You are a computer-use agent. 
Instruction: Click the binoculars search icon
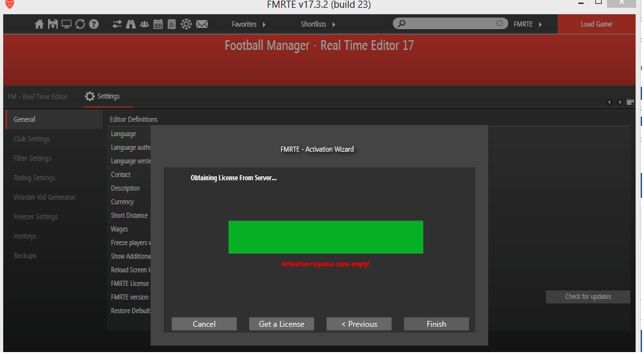click(130, 24)
